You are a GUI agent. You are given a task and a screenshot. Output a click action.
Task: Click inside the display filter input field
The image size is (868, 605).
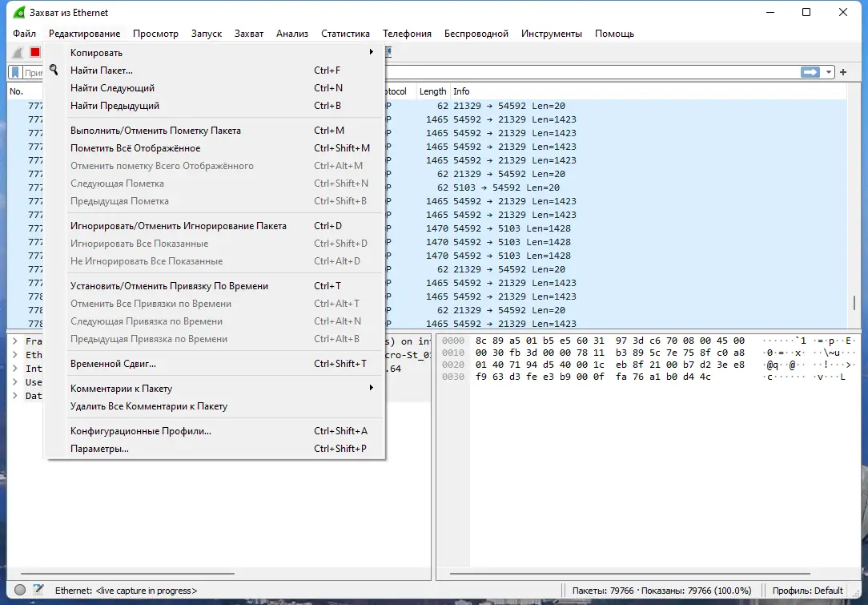pyautogui.click(x=592, y=72)
